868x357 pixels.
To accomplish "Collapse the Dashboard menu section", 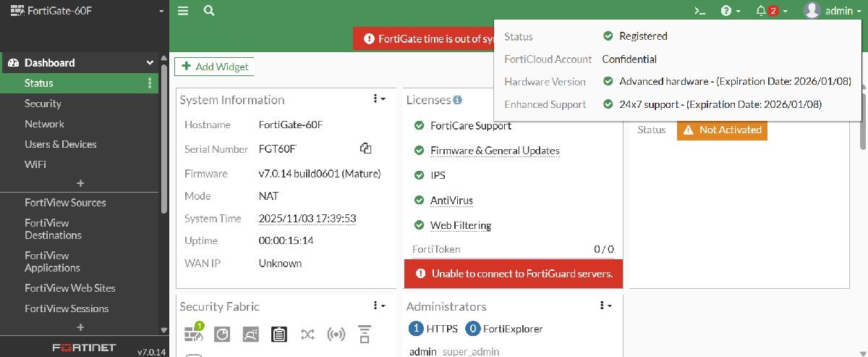I will pos(150,63).
